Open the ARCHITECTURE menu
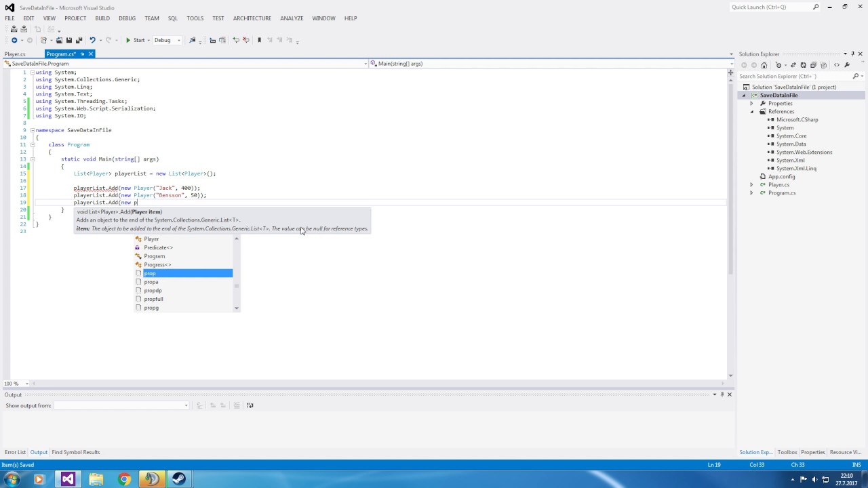Screen dimensions: 868x488 [x=252, y=18]
